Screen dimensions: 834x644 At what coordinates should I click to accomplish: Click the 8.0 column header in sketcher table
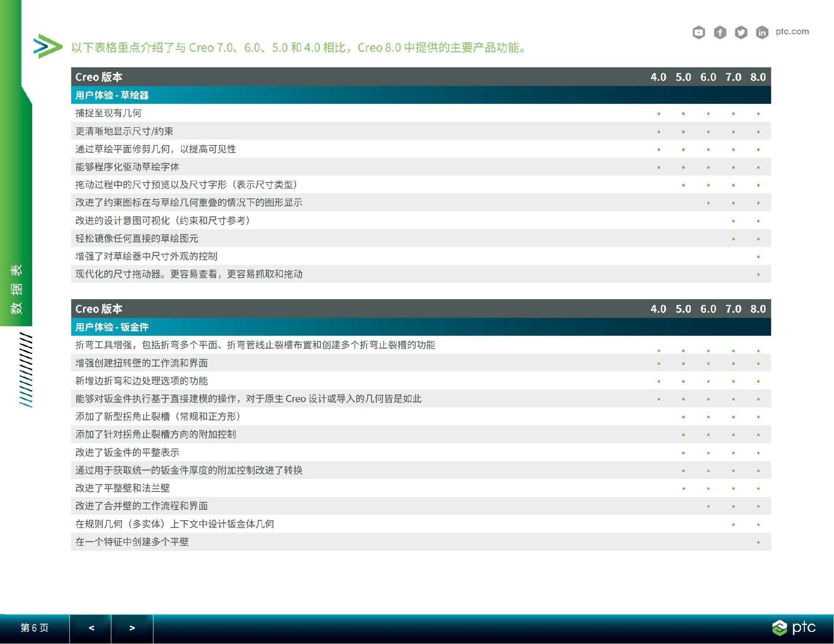pyautogui.click(x=758, y=77)
